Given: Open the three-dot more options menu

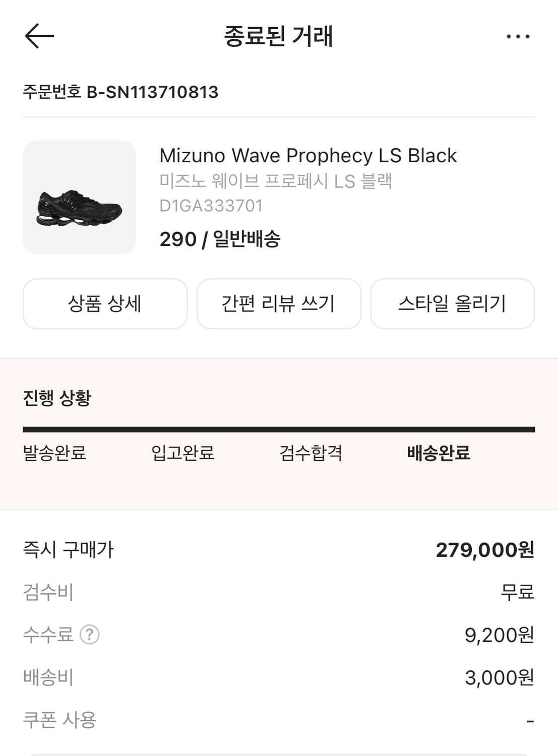Looking at the screenshot, I should (518, 37).
